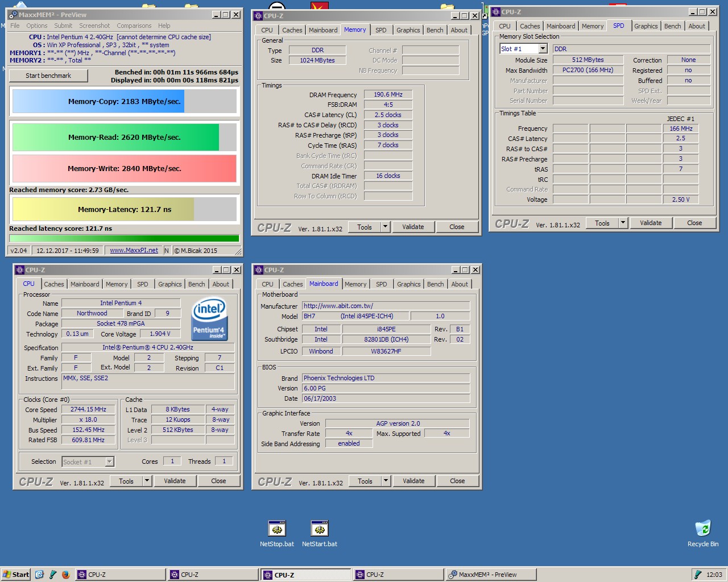
Task: Click the Memory-Read 2620 MByte/sec result bar
Action: (125, 137)
